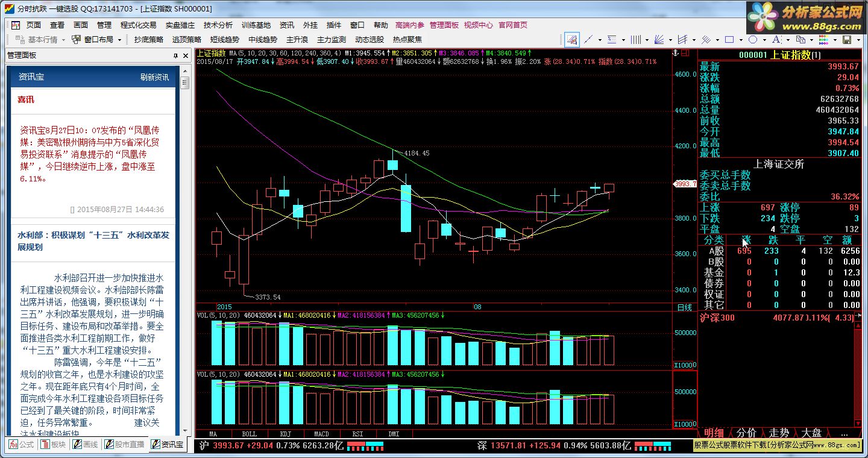Select the MA indicator tab
The width and height of the screenshot is (868, 458).
(213, 434)
